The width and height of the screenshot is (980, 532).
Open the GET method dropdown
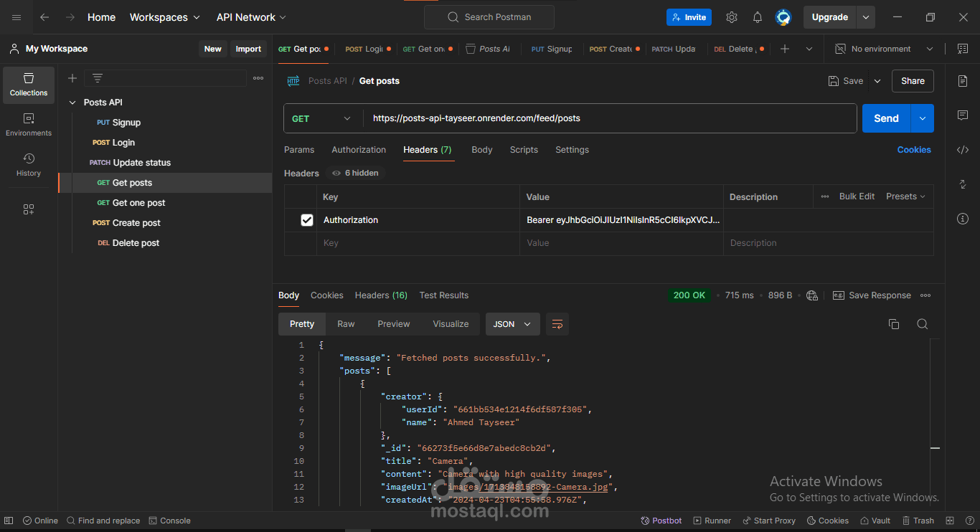point(322,118)
